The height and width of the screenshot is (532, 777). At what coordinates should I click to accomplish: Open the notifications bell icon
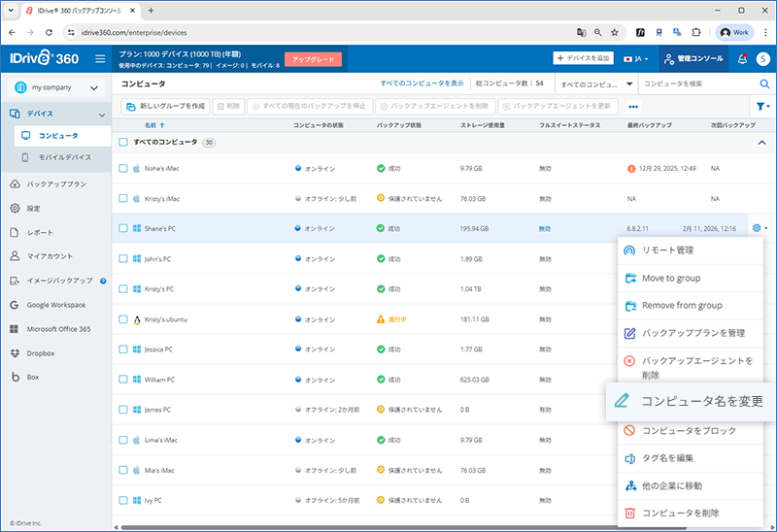(742, 59)
